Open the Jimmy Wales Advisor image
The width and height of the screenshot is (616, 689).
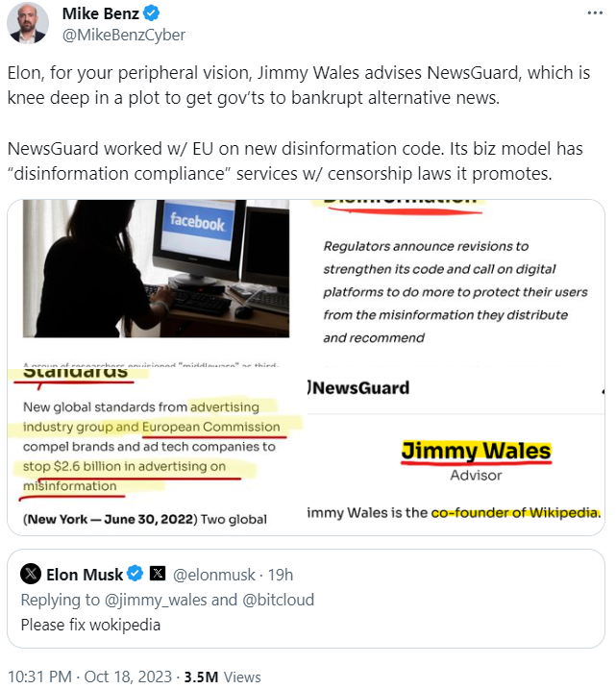pos(456,452)
